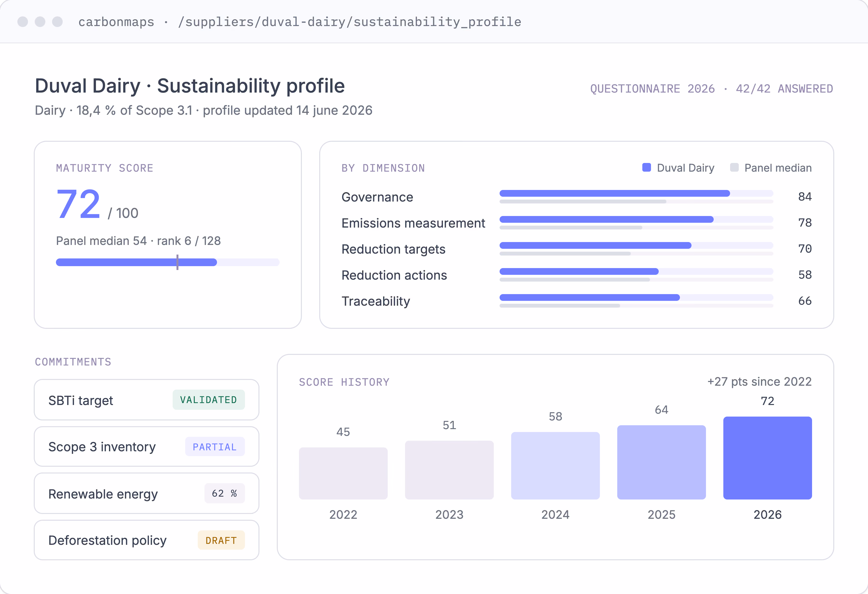Click the VALIDATED status badge

tap(208, 400)
